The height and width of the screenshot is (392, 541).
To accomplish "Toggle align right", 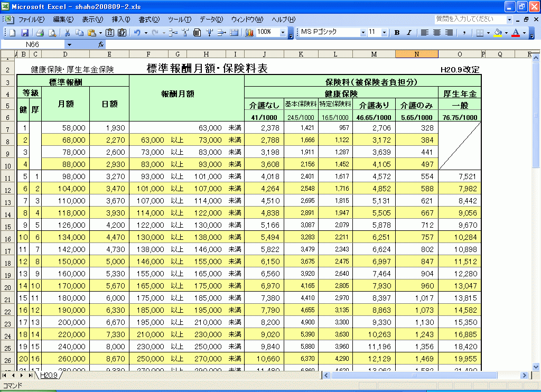I will [x=449, y=33].
